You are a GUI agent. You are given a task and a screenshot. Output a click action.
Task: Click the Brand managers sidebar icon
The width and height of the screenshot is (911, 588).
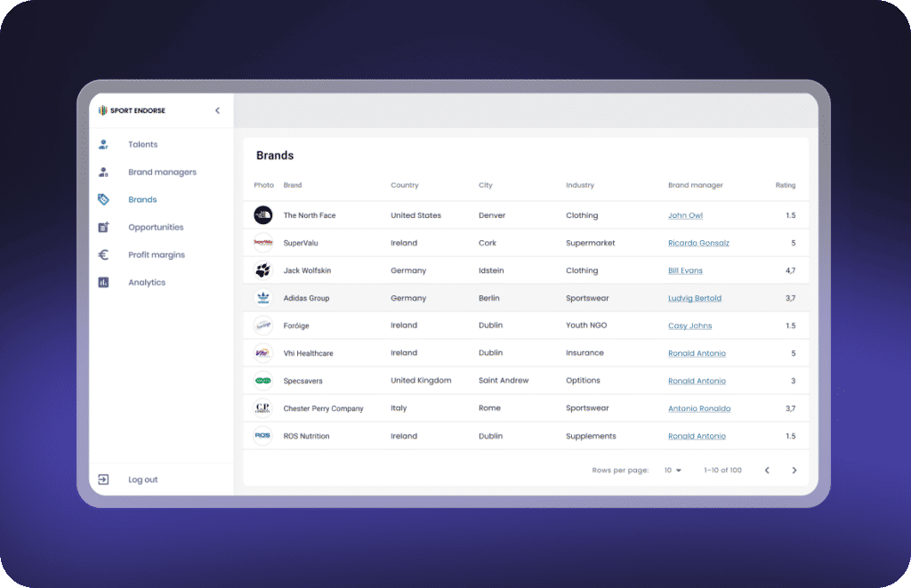[x=103, y=172]
